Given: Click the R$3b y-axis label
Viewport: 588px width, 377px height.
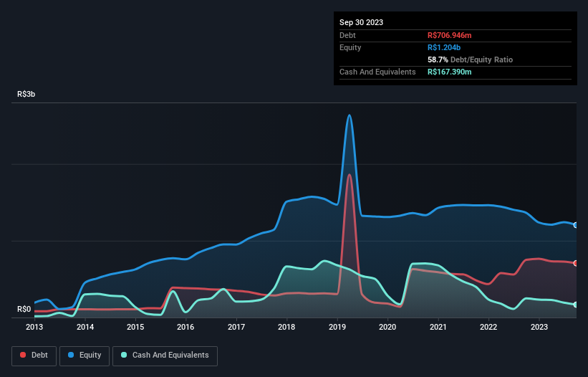Looking at the screenshot, I should click(x=26, y=94).
